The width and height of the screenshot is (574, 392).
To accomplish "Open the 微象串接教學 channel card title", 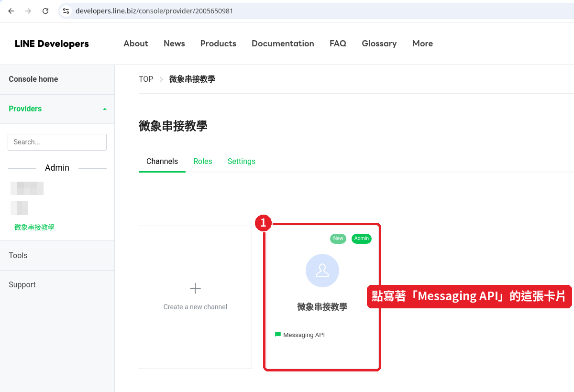I will 322,307.
